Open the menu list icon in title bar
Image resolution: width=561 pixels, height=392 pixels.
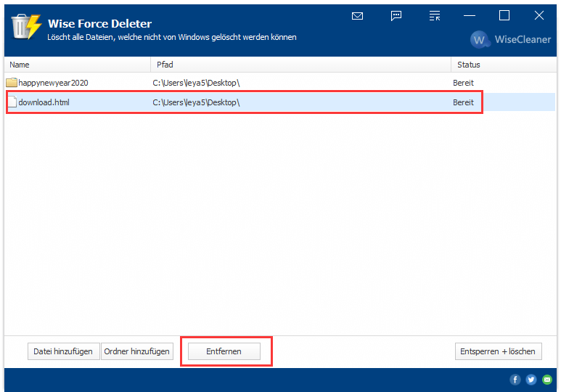coord(434,16)
